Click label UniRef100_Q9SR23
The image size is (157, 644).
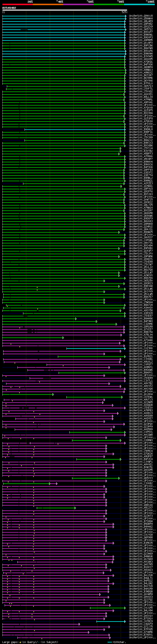click(141, 284)
